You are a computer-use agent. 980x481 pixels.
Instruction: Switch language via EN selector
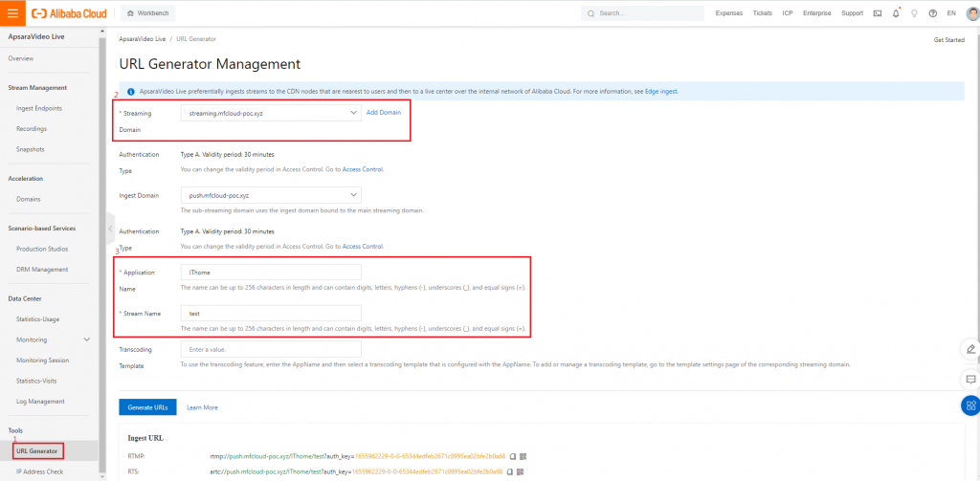click(x=951, y=13)
